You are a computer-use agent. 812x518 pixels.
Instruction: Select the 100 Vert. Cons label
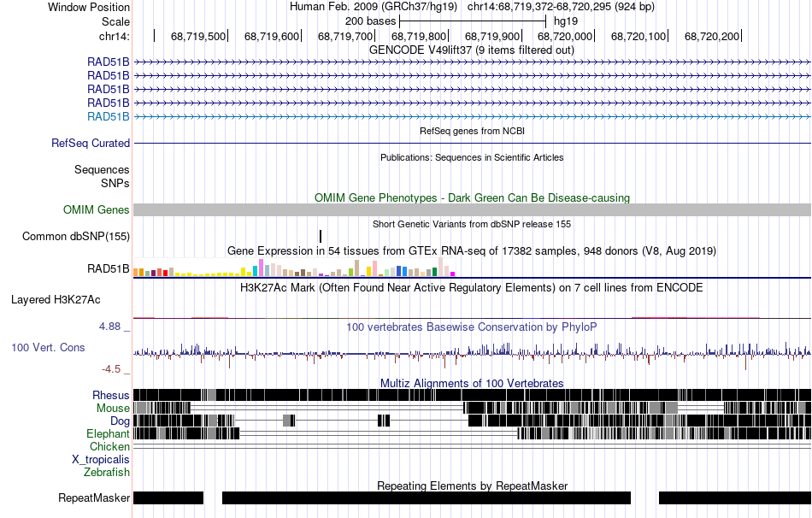[x=48, y=348]
